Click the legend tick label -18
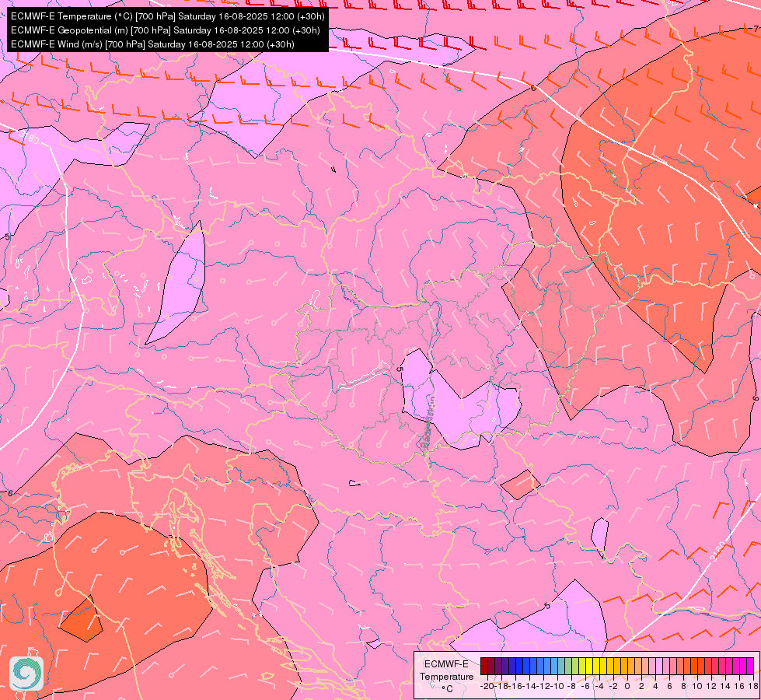This screenshot has width=761, height=700. pyautogui.click(x=501, y=687)
